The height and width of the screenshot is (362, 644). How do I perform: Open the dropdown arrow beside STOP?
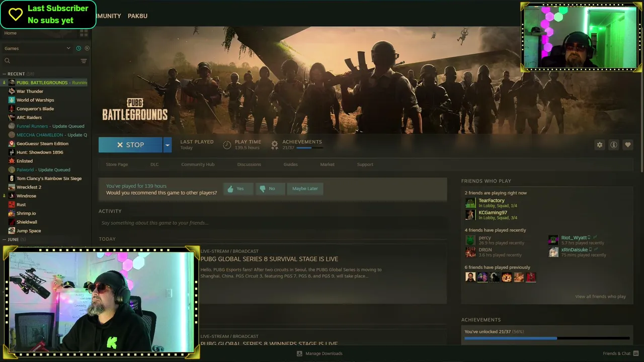[167, 145]
